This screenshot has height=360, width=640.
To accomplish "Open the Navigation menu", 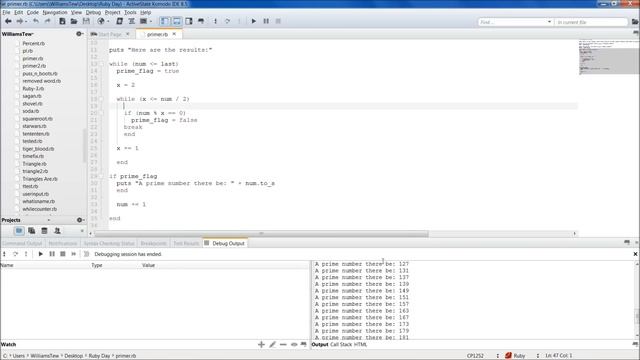I will pos(55,13).
